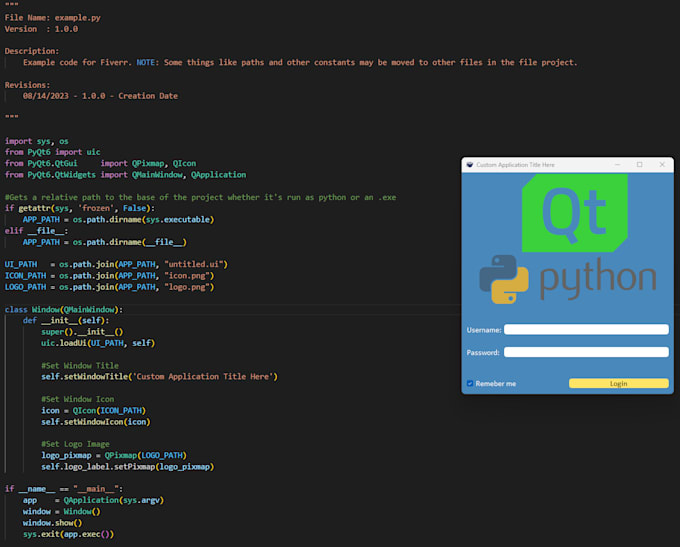
Task: Click the 'app = QApplication(sys.argv)' line
Action: [x=93, y=500]
